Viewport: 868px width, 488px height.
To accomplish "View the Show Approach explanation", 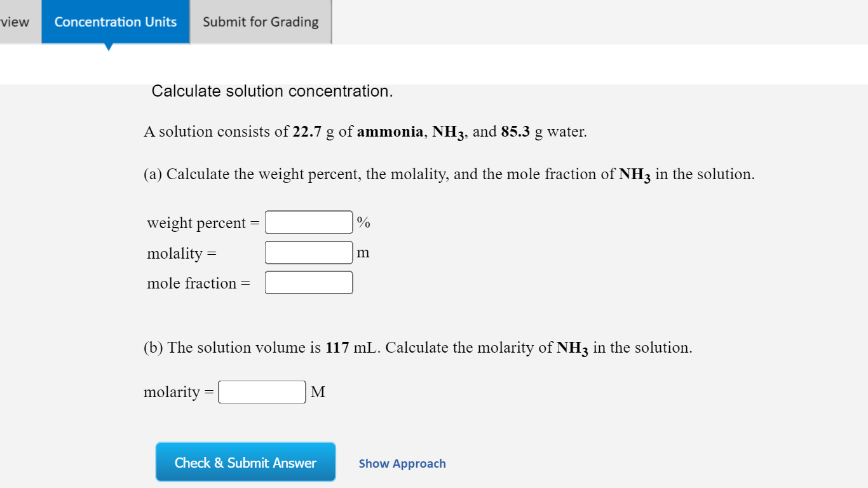I will (x=402, y=463).
